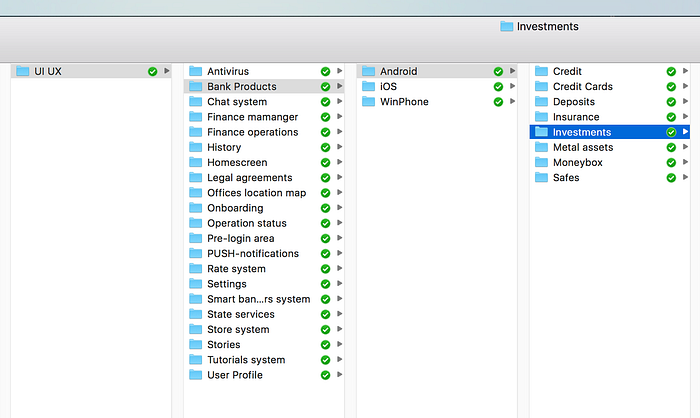Select the Metal assets folder

pyautogui.click(x=610, y=147)
